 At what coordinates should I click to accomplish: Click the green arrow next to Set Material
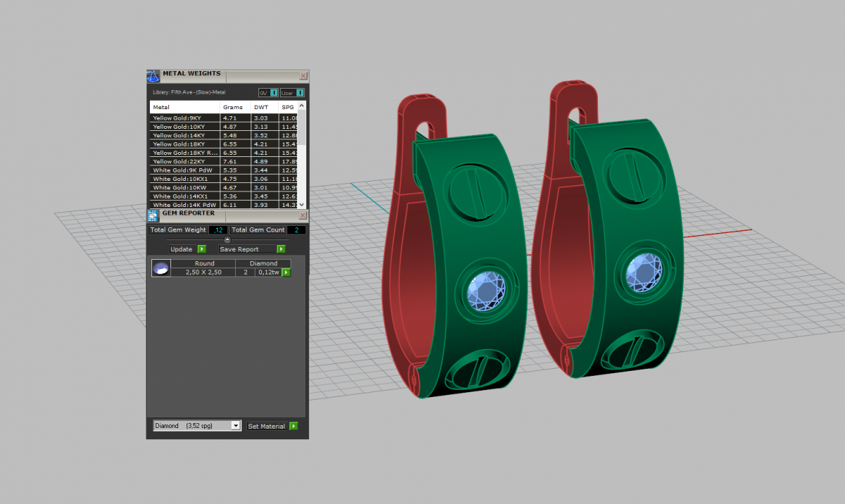point(294,426)
